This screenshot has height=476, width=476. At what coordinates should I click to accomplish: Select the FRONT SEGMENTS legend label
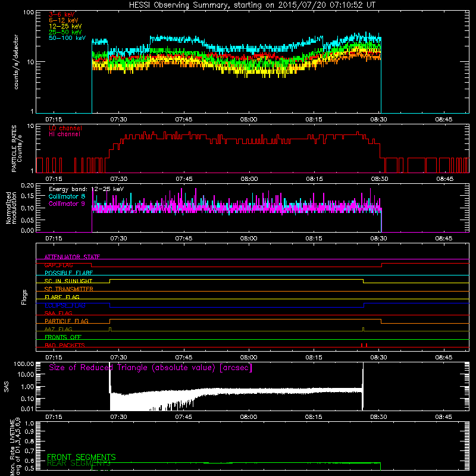pyautogui.click(x=82, y=457)
